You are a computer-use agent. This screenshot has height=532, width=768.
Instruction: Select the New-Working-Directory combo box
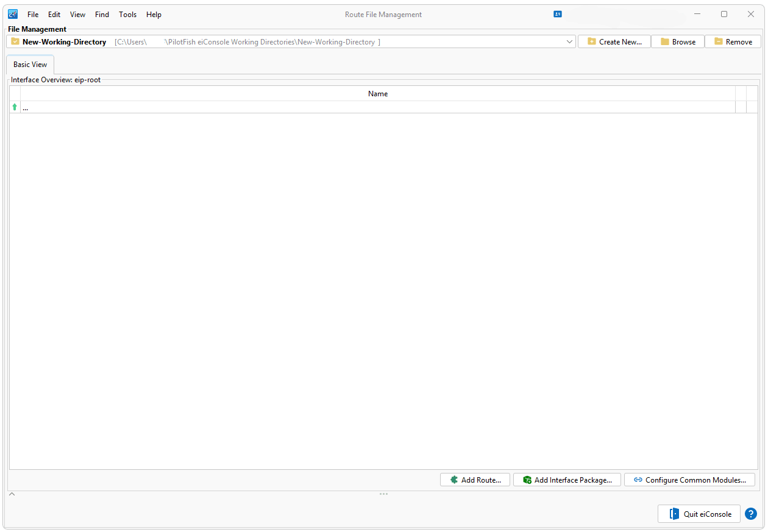(291, 41)
